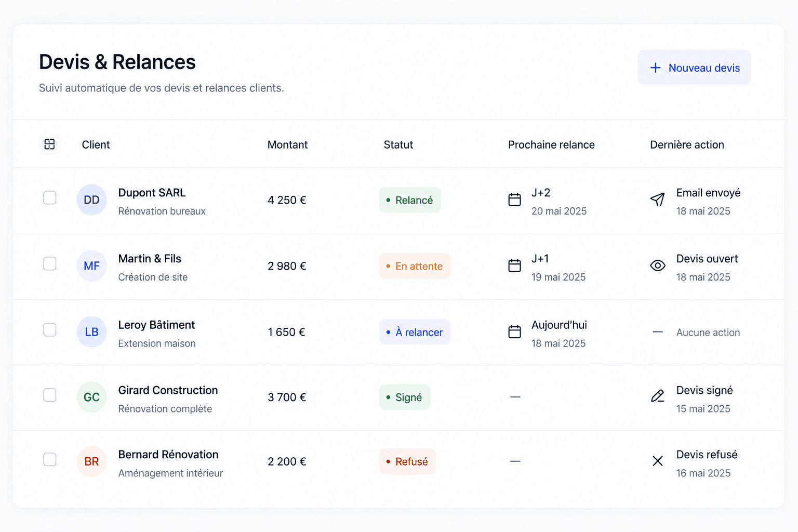This screenshot has height=532, width=798.
Task: Click the BR avatar for Bernard Rénovation
Action: coord(91,461)
